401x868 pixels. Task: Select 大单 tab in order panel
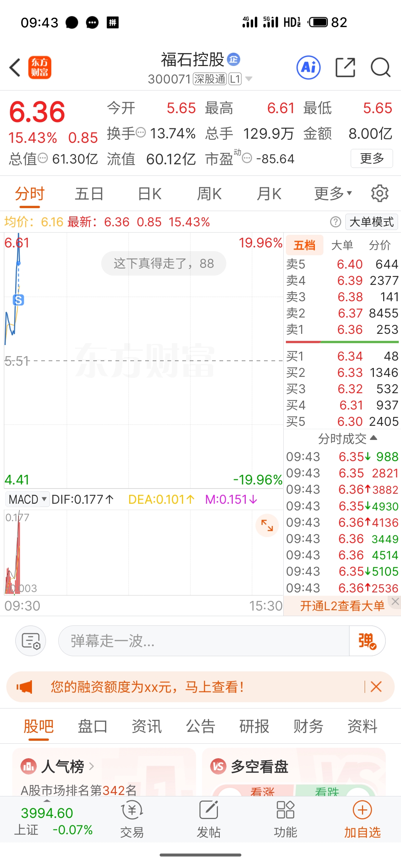pos(342,245)
